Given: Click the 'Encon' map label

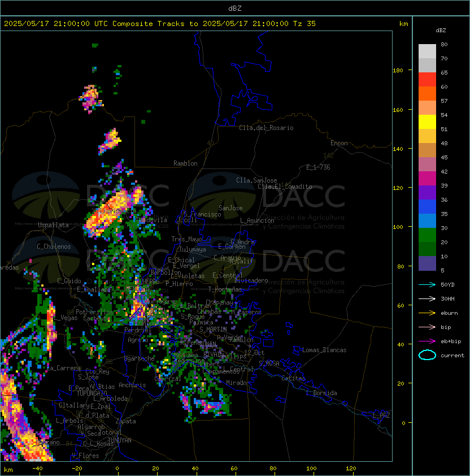Looking at the screenshot, I should 339,143.
